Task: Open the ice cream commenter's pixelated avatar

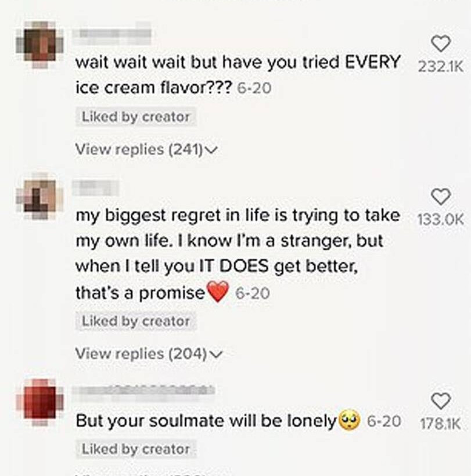Action: click(39, 44)
